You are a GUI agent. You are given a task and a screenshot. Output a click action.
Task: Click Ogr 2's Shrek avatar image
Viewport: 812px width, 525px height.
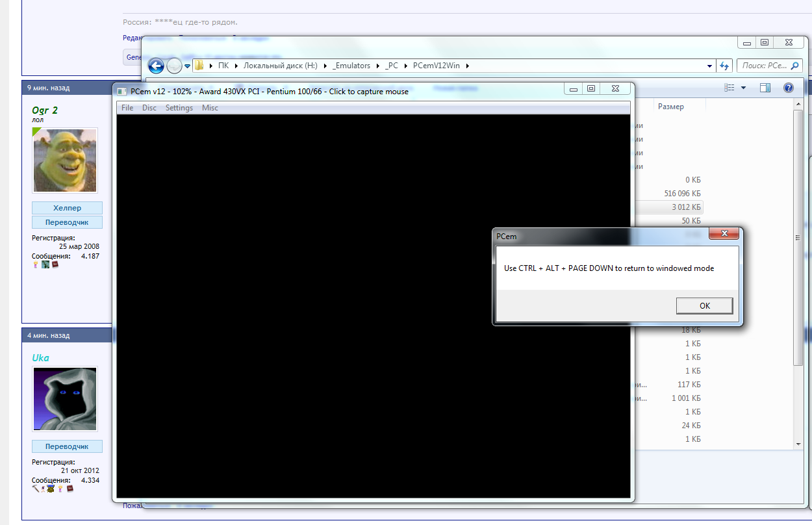(x=65, y=160)
